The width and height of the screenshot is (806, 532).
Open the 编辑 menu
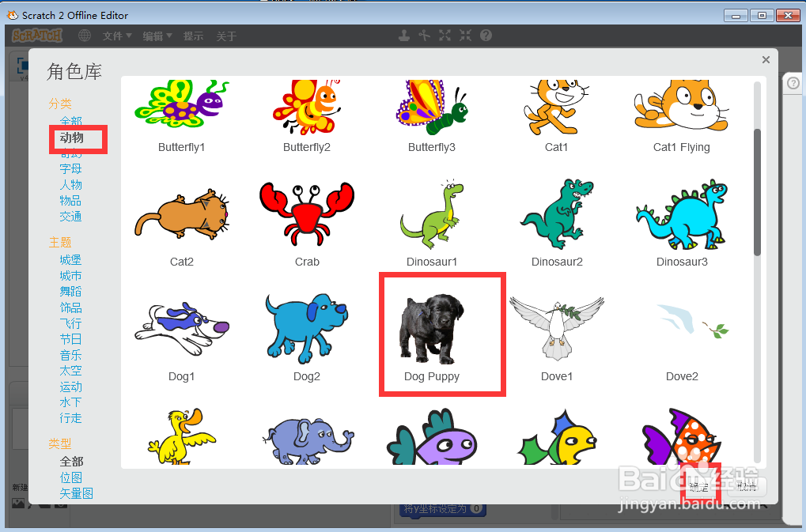(157, 36)
